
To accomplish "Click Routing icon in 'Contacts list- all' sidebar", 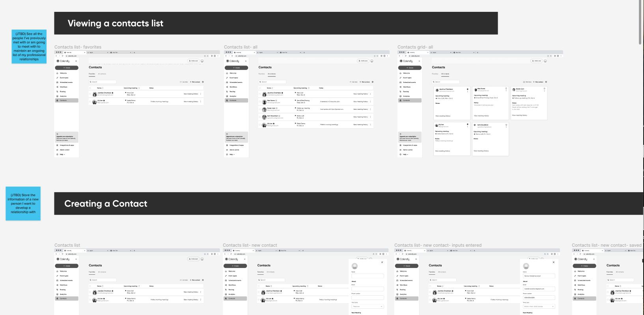I will point(227,92).
